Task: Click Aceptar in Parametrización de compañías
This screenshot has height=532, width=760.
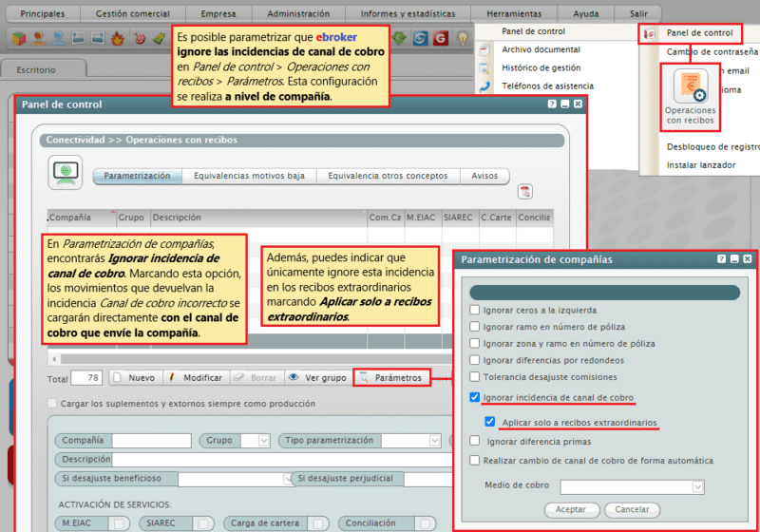Action: tap(572, 509)
